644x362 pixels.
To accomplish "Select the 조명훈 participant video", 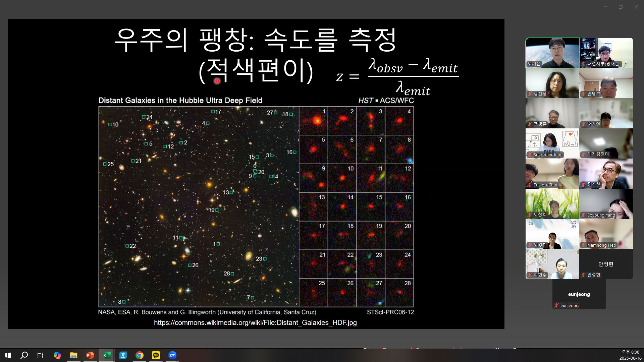I will click(x=552, y=113).
